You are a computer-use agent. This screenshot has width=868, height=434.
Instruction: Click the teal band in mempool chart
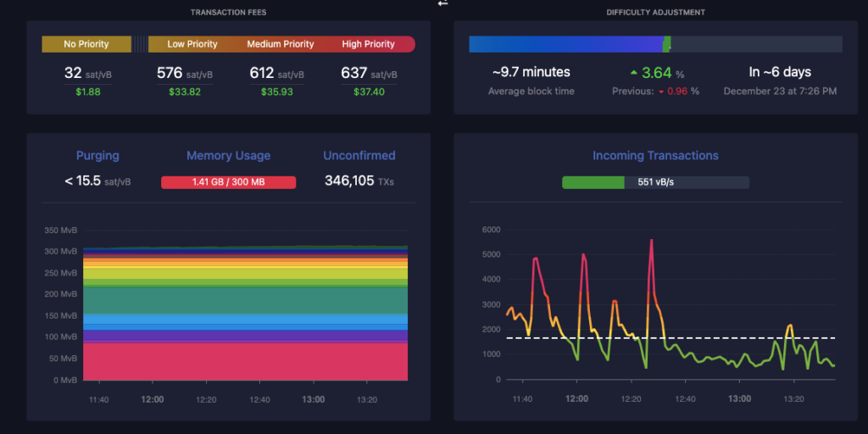point(245,300)
